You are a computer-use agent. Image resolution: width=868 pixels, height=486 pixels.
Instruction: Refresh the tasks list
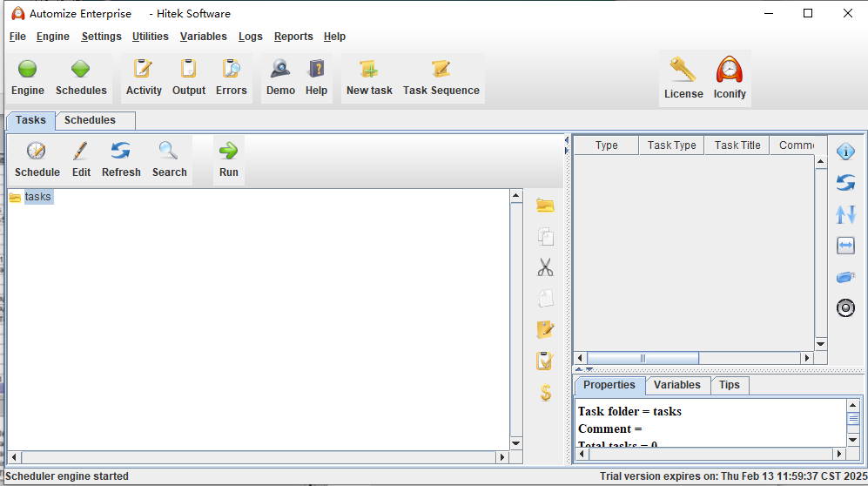(121, 160)
